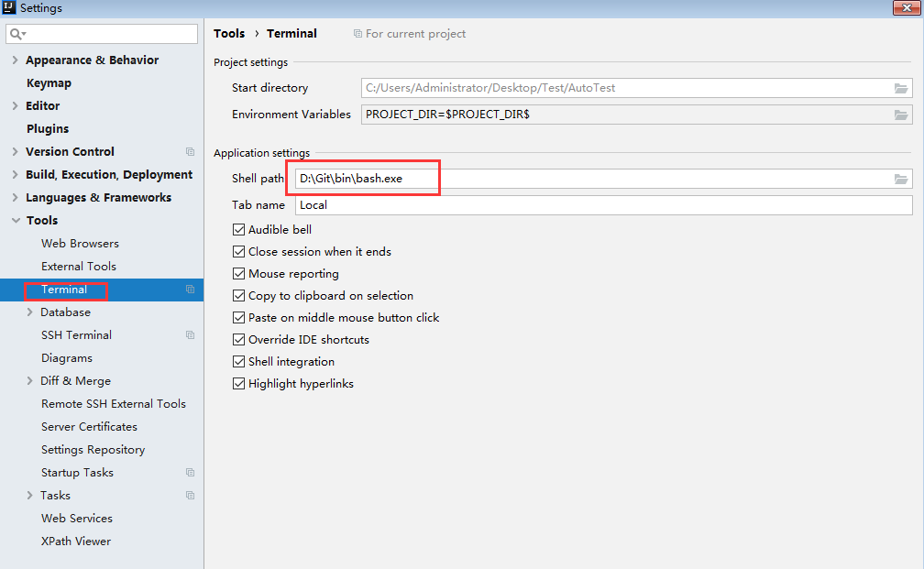Collapse the Tools tree section
The image size is (924, 569).
coord(16,221)
